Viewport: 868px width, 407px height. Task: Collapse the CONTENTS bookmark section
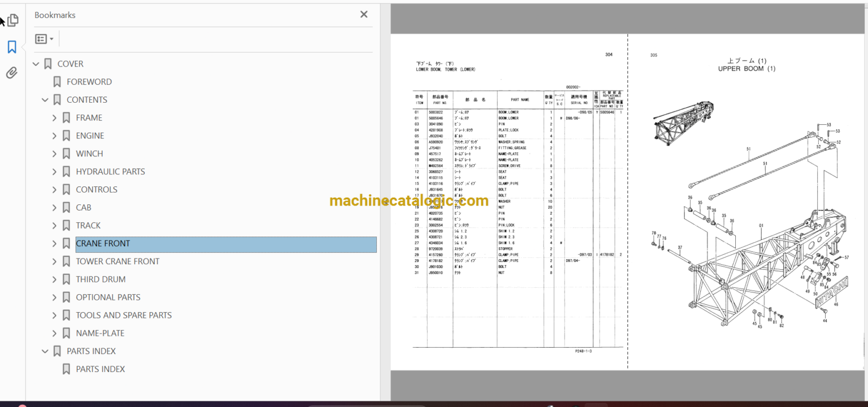(x=45, y=99)
